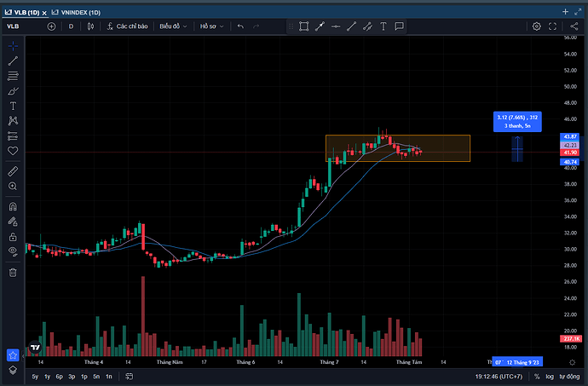
Task: Click the 41.90 current price label
Action: coord(569,153)
